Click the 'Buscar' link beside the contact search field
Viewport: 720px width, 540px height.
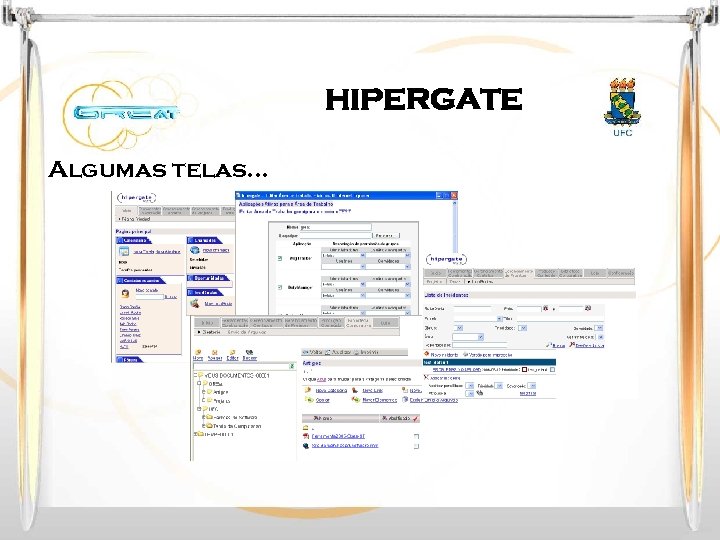[x=170, y=297]
